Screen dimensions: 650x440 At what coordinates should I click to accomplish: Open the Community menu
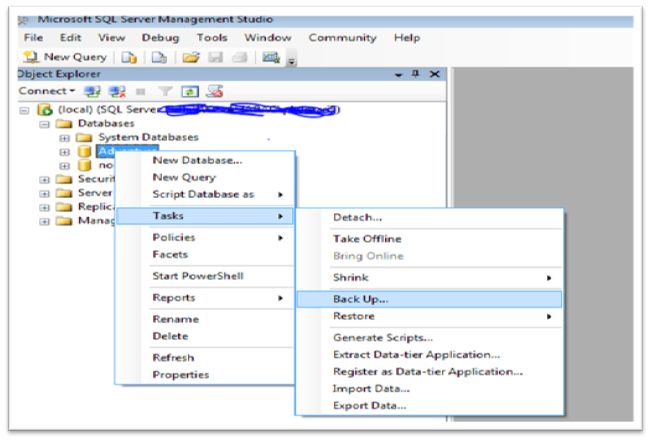342,38
